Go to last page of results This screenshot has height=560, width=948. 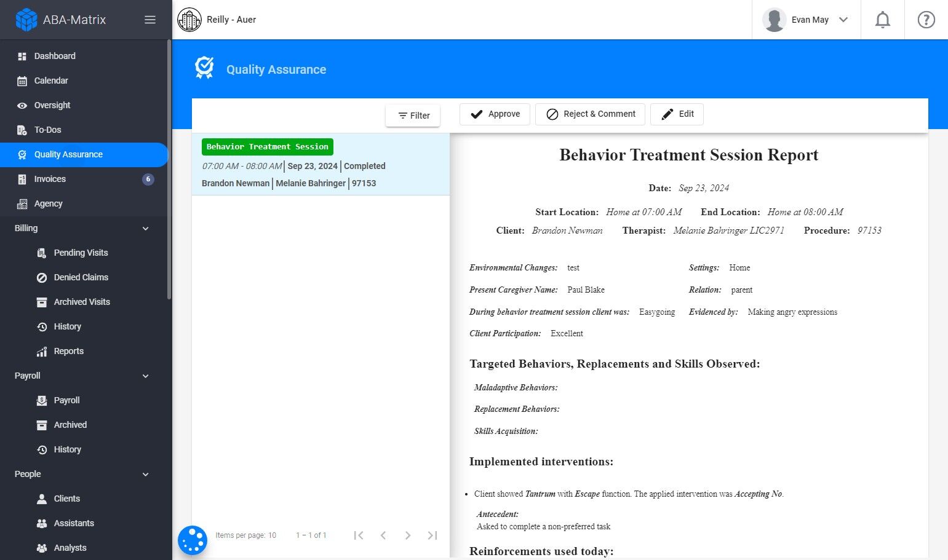pos(432,535)
